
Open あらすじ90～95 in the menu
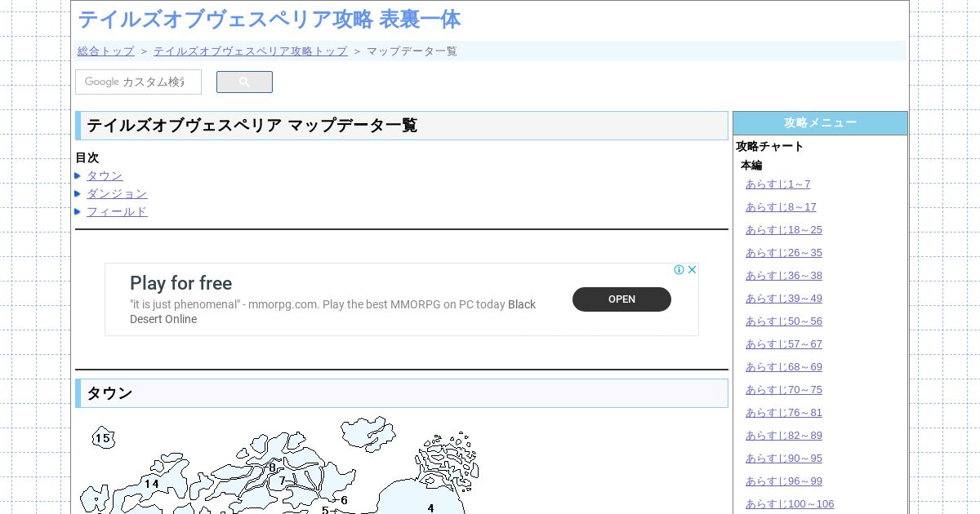point(784,459)
